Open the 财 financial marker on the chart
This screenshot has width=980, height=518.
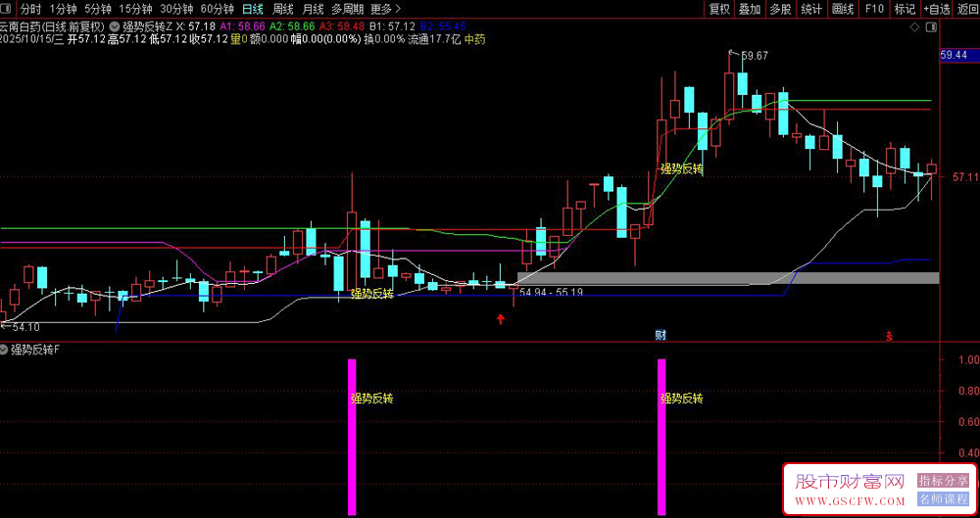click(660, 335)
